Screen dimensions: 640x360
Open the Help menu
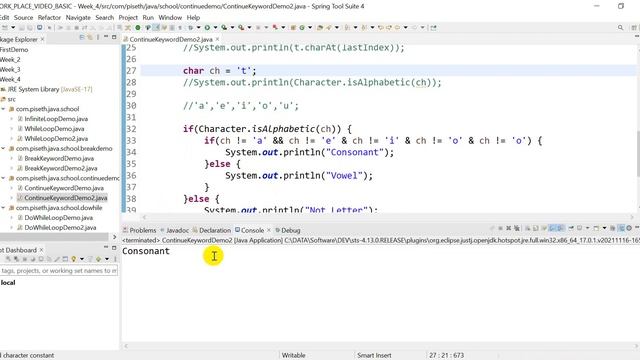click(x=193, y=18)
